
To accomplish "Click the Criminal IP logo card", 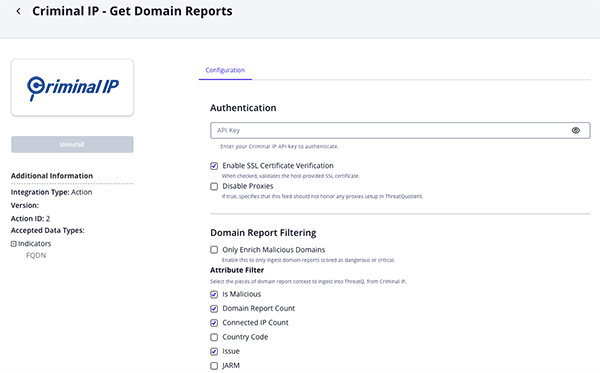I will pyautogui.click(x=72, y=87).
